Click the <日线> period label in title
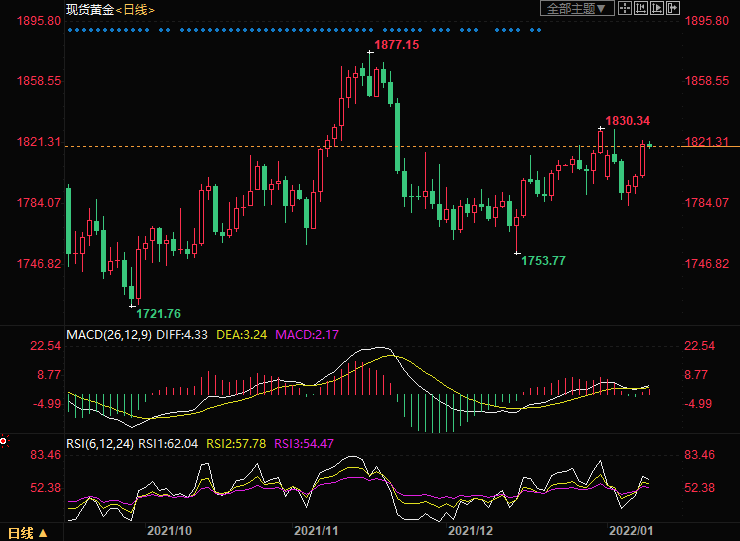 [135, 9]
